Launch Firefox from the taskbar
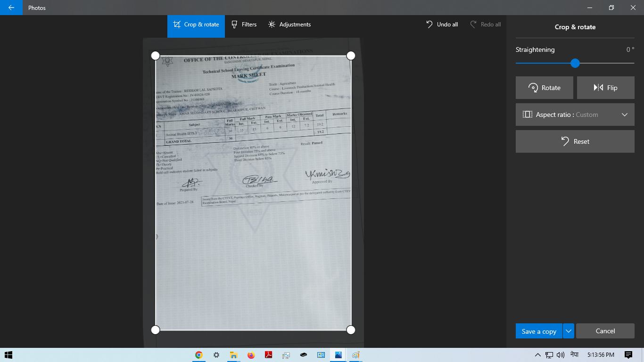This screenshot has height=362, width=644. tap(251, 355)
